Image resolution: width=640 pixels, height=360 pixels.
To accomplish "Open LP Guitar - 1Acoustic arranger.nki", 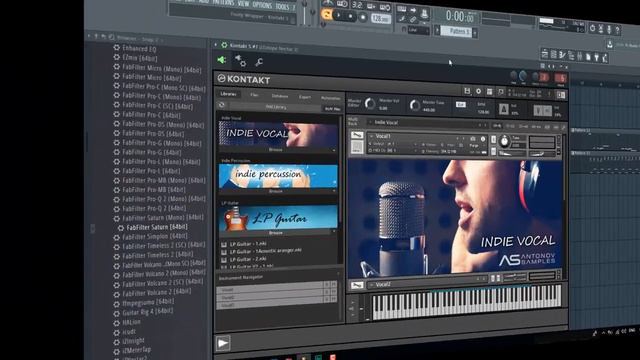I will (265, 251).
